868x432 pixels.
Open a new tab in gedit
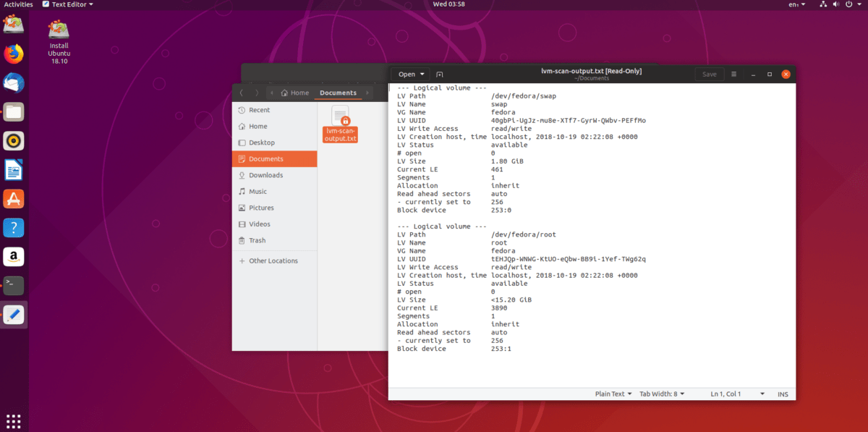click(440, 74)
